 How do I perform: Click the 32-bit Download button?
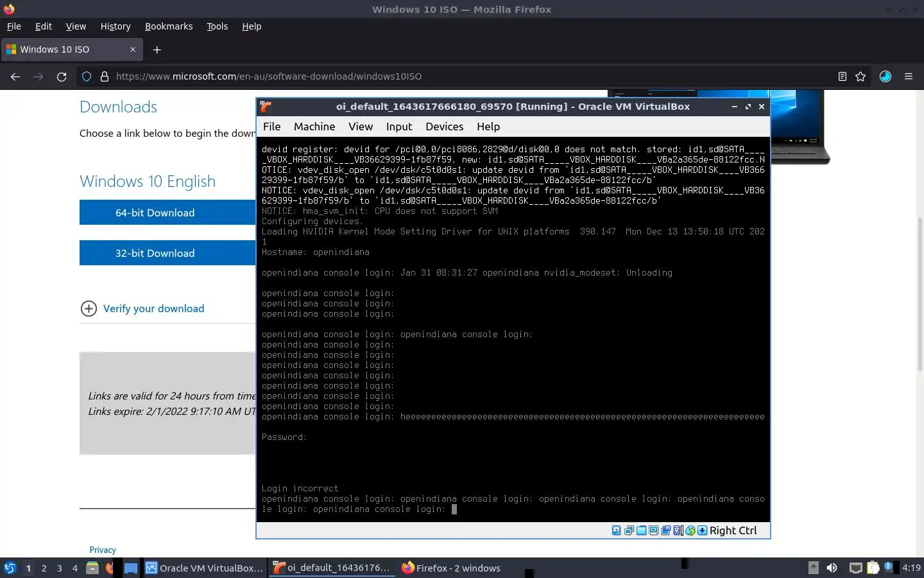(x=167, y=253)
